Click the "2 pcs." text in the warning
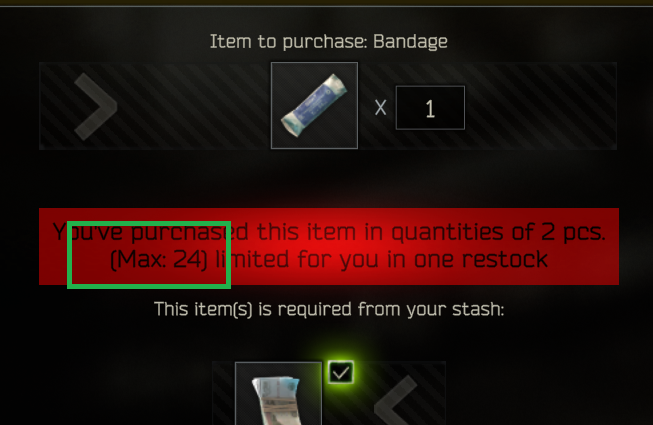This screenshot has width=653, height=425. coord(573,232)
